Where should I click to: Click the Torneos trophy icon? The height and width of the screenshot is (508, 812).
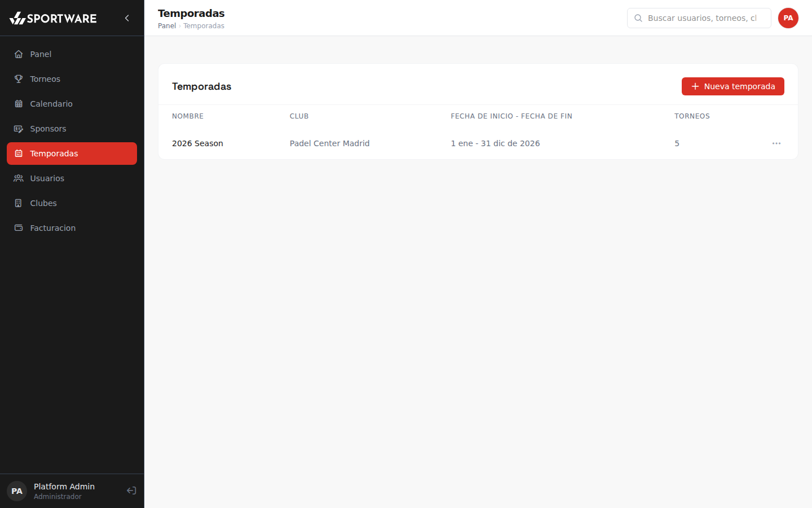tap(19, 79)
